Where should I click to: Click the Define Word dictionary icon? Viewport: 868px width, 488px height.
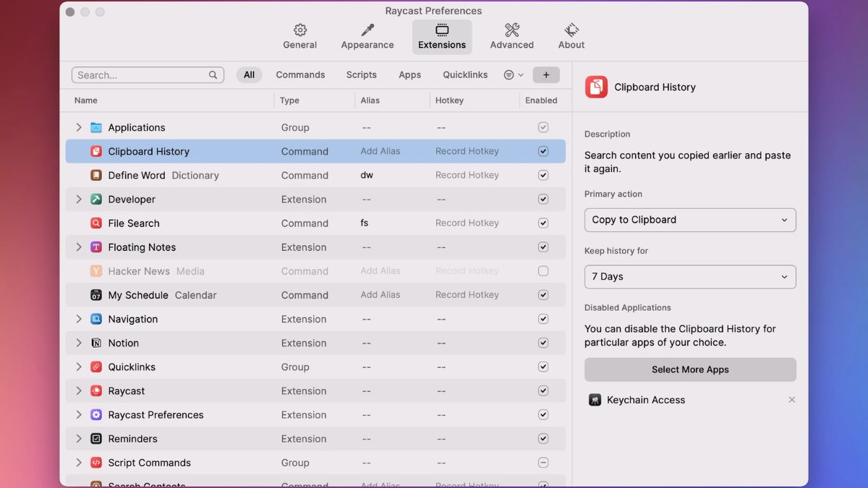[x=96, y=175]
